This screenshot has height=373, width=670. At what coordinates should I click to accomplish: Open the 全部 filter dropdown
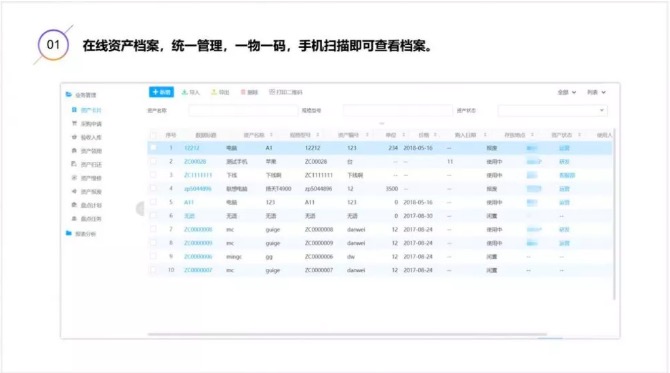point(567,92)
